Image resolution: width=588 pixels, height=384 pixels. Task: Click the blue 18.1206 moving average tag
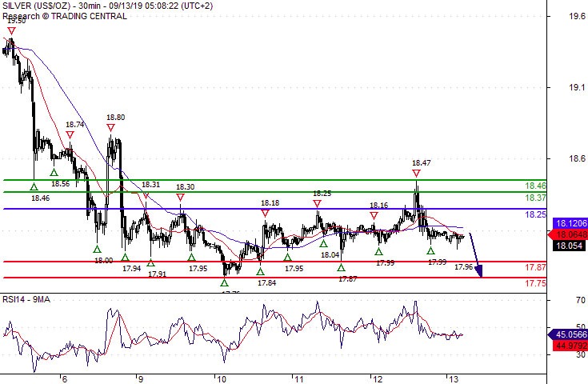pos(570,223)
